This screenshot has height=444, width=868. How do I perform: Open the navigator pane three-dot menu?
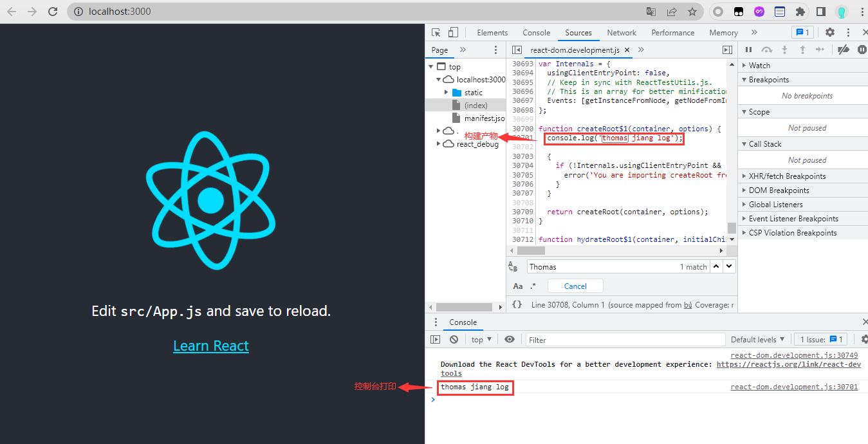click(x=495, y=50)
